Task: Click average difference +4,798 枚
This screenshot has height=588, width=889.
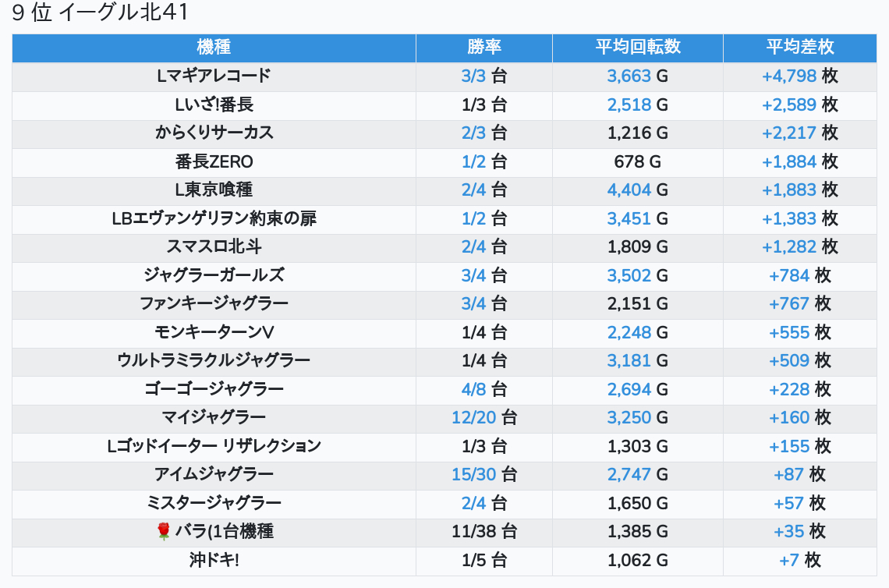Action: pos(800,76)
